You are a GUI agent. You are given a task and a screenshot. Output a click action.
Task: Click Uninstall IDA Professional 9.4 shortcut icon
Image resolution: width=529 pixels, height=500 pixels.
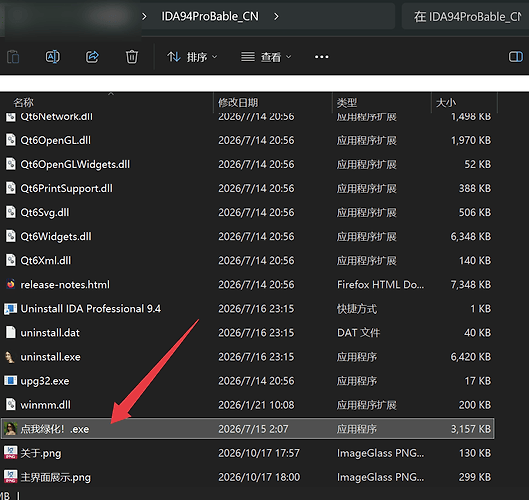10,308
